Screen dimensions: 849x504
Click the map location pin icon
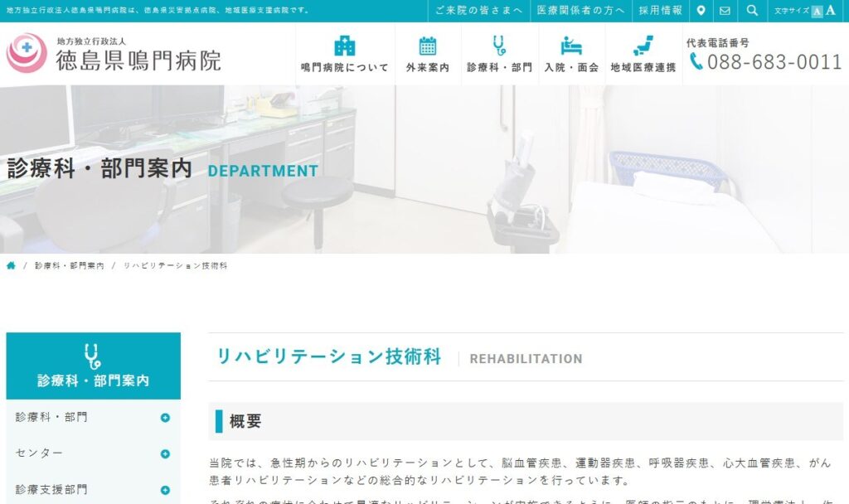tap(701, 11)
